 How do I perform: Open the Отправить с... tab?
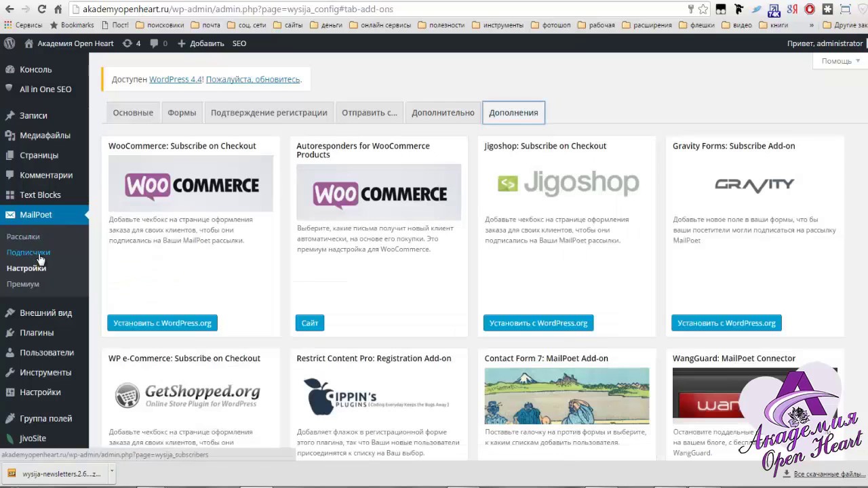370,113
